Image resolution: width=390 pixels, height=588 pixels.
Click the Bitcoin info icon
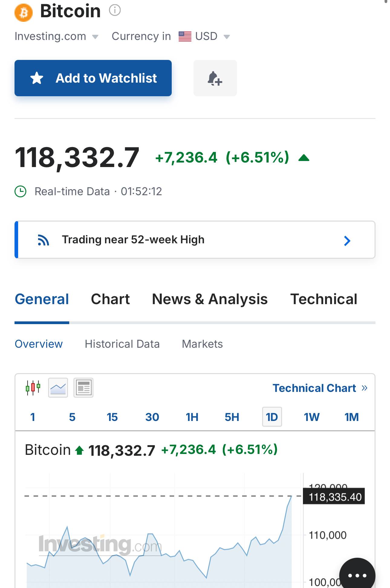[x=115, y=10]
